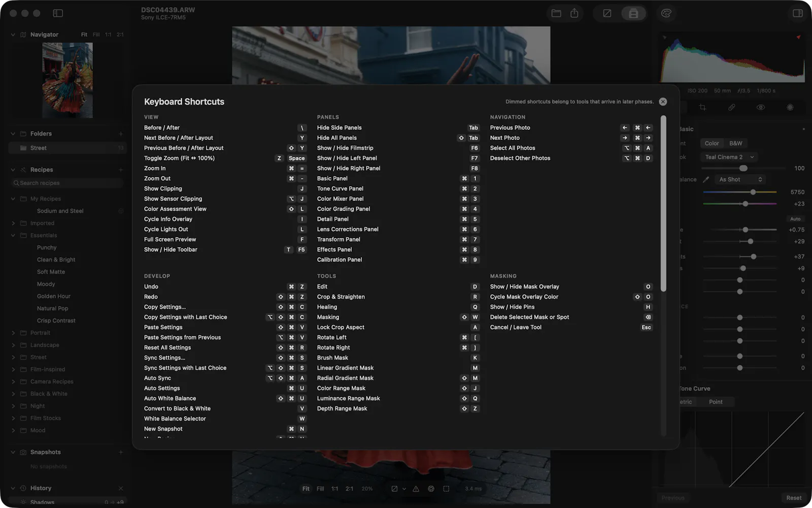Select the Street folder
The width and height of the screenshot is (812, 508).
pos(67,148)
